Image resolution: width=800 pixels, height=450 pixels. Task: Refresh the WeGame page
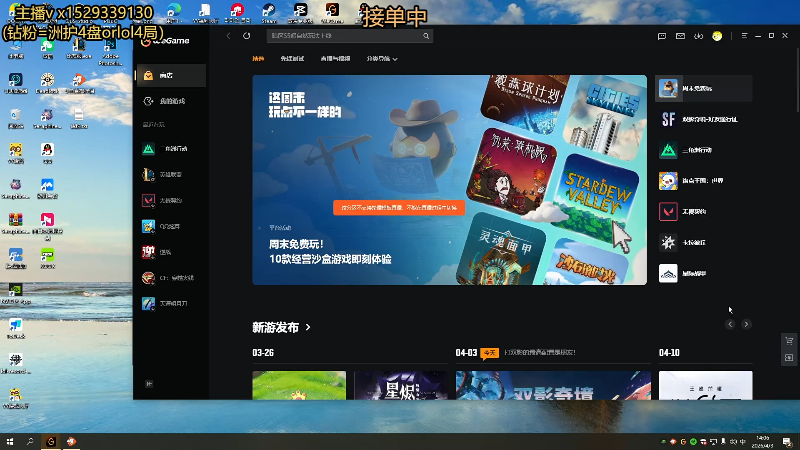[247, 36]
